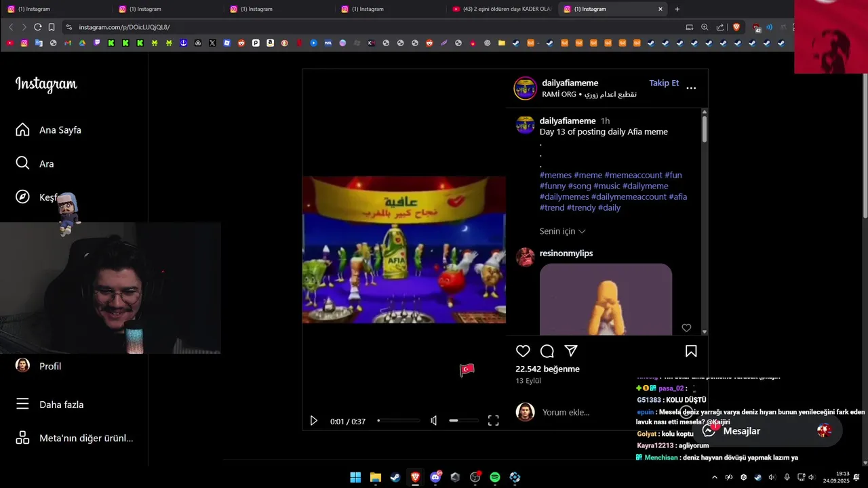Enter fullscreen mode for the video

tap(494, 421)
